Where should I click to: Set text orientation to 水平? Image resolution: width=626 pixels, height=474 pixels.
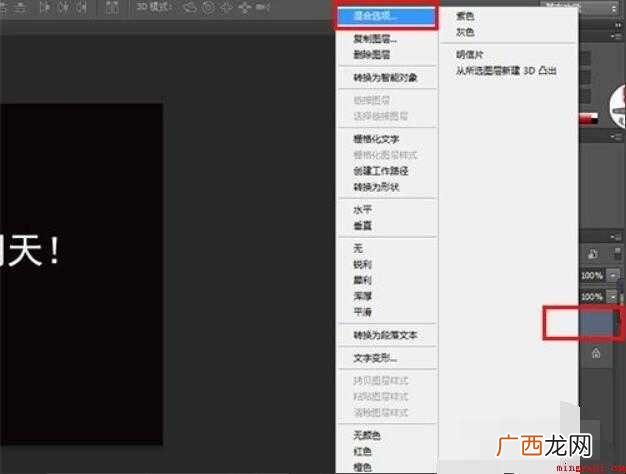pyautogui.click(x=363, y=210)
